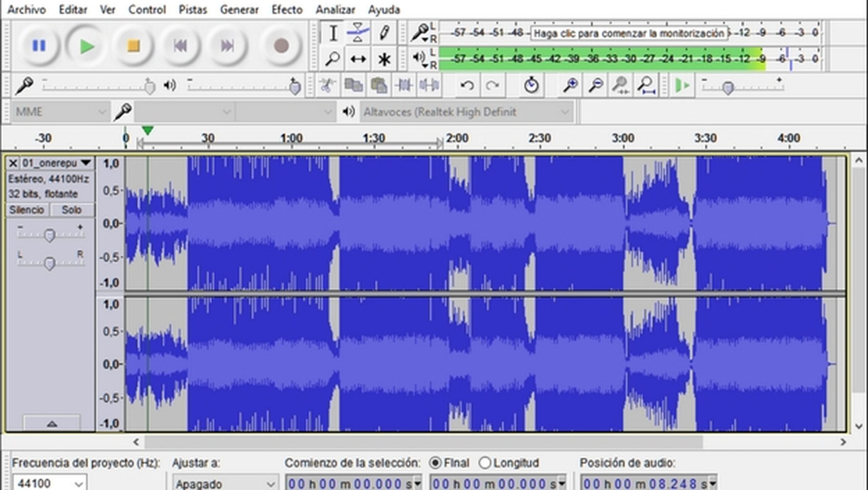Select the Final radio button
The width and height of the screenshot is (868, 490).
coord(435,463)
